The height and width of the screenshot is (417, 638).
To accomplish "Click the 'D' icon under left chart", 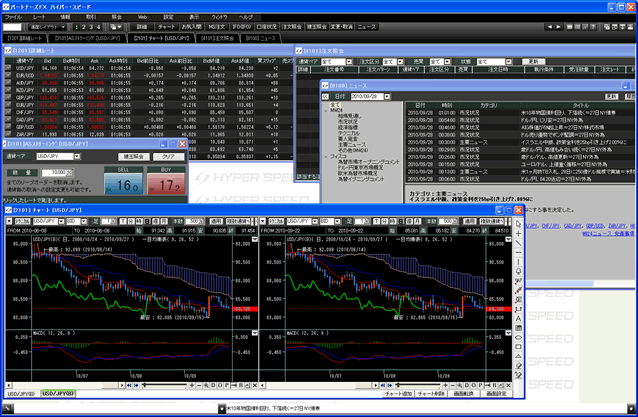I will 213,385.
